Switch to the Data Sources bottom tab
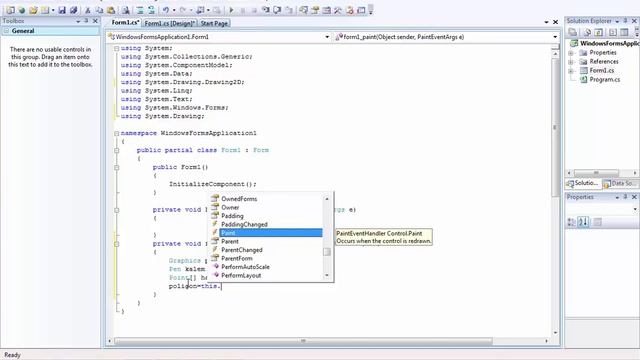Image resolution: width=640 pixels, height=360 pixels. click(620, 184)
